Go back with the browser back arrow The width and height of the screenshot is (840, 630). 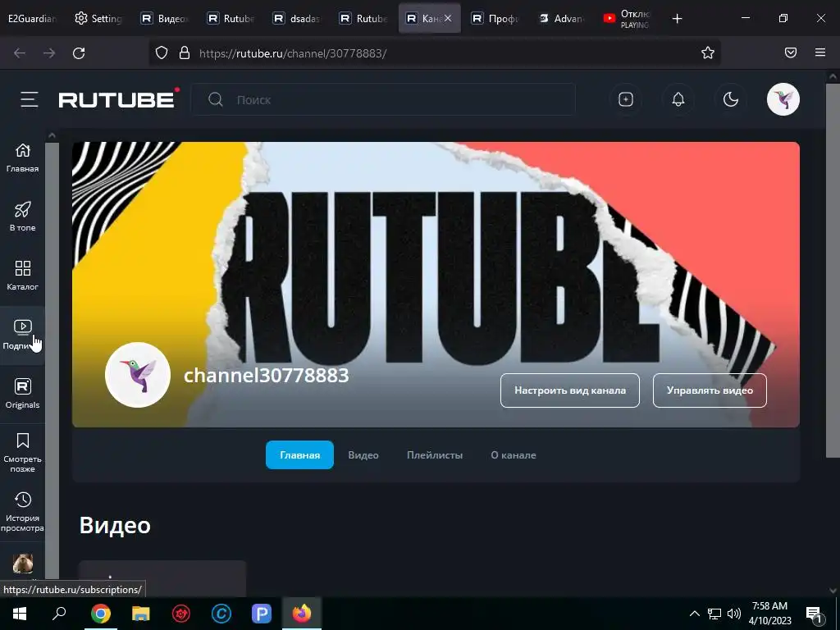pos(20,53)
